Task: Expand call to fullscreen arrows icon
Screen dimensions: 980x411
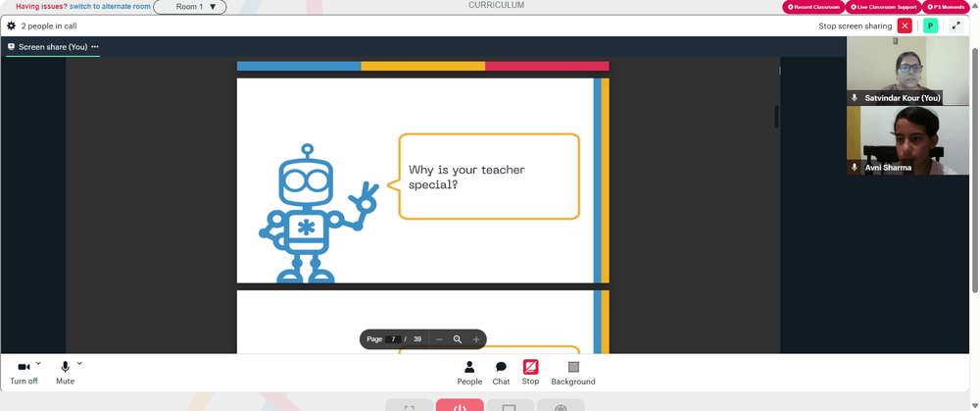Action: point(956,26)
